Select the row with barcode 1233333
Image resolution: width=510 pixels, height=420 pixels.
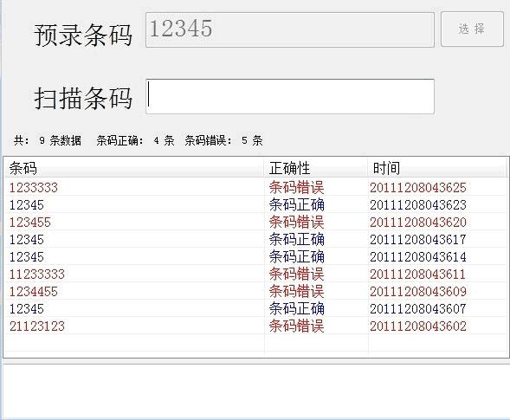255,187
